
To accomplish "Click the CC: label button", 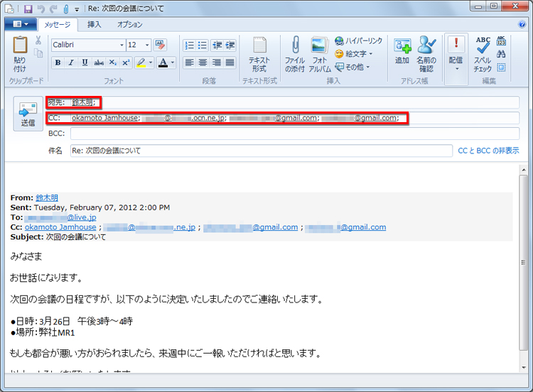I will tap(55, 118).
